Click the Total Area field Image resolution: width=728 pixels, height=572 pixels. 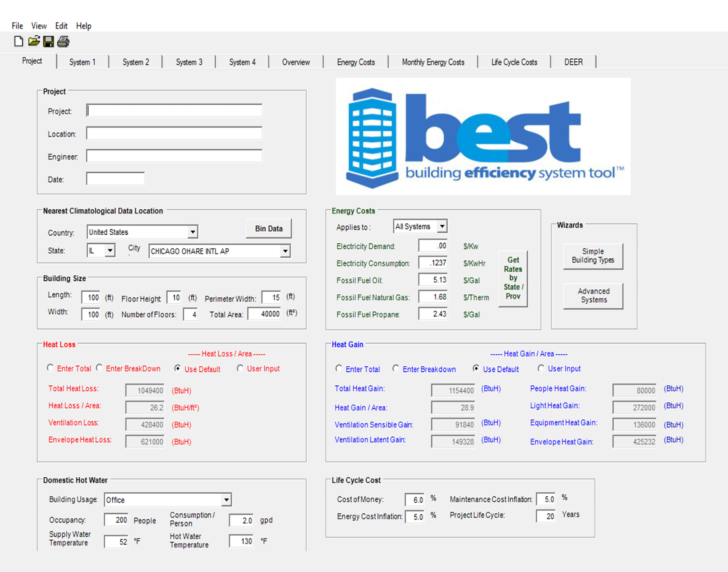264,314
